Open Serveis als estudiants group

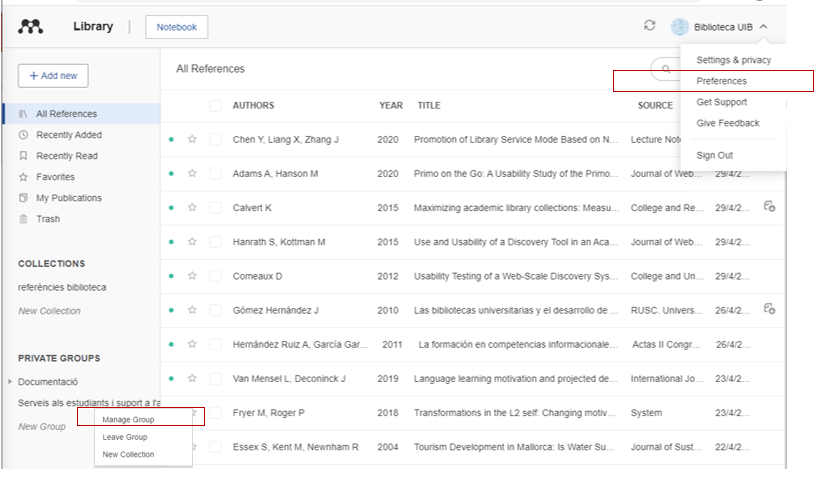pos(89,403)
